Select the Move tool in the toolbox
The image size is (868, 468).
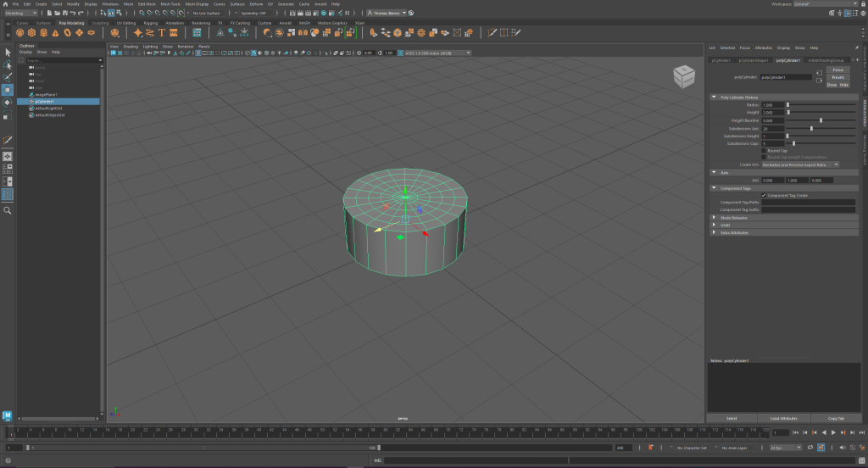tap(8, 89)
